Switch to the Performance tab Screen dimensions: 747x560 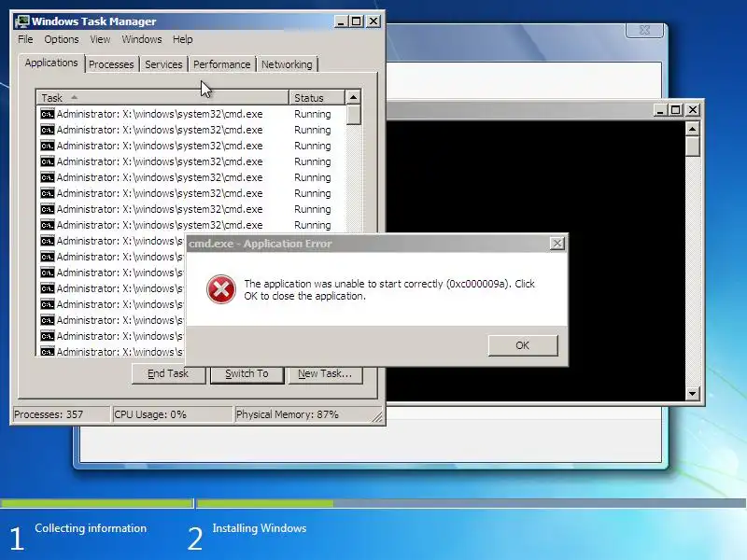click(221, 64)
